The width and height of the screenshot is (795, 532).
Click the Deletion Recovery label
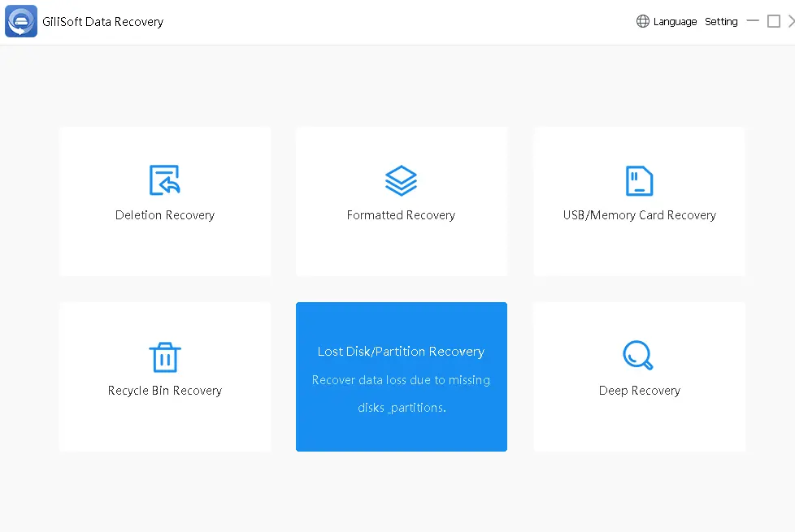[165, 215]
